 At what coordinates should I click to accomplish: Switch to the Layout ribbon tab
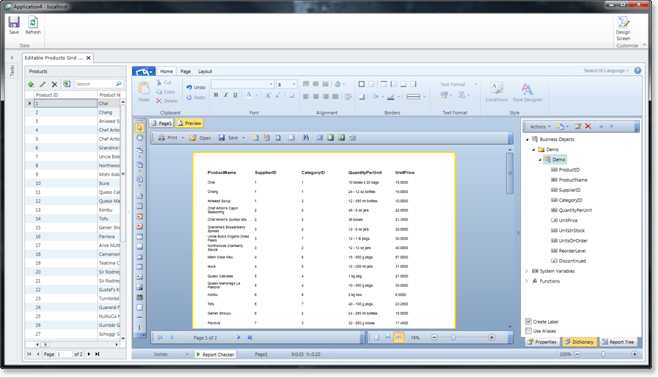(205, 71)
